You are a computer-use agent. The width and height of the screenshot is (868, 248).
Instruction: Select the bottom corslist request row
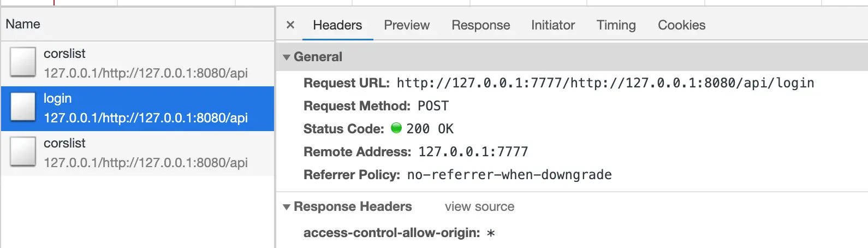tap(145, 153)
